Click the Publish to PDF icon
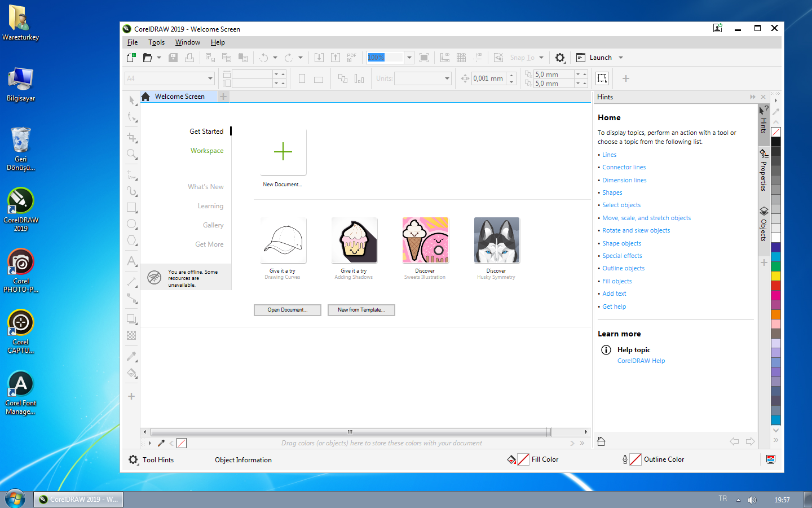 click(352, 58)
